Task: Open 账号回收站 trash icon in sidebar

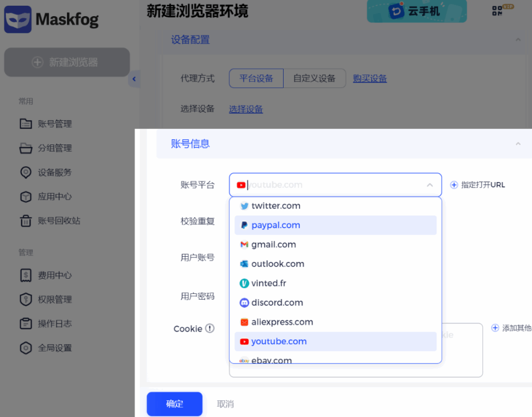Action: point(25,221)
